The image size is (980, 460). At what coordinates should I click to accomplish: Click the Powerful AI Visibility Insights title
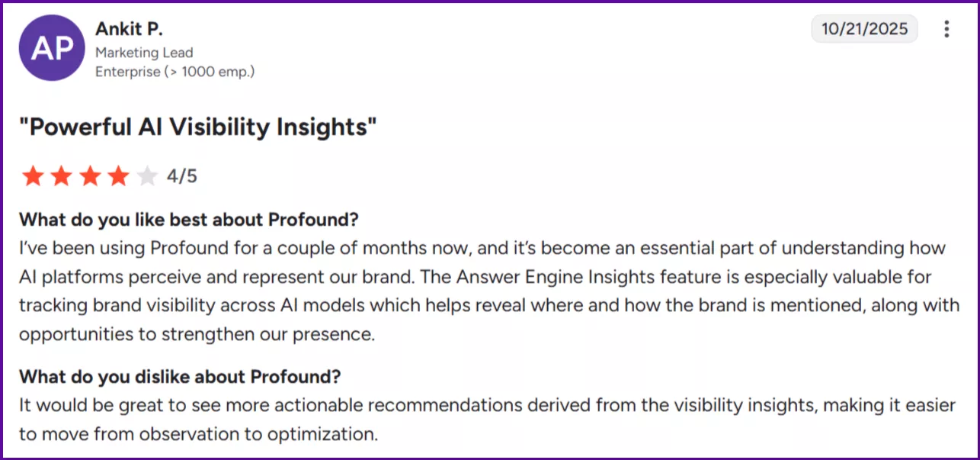(x=200, y=127)
